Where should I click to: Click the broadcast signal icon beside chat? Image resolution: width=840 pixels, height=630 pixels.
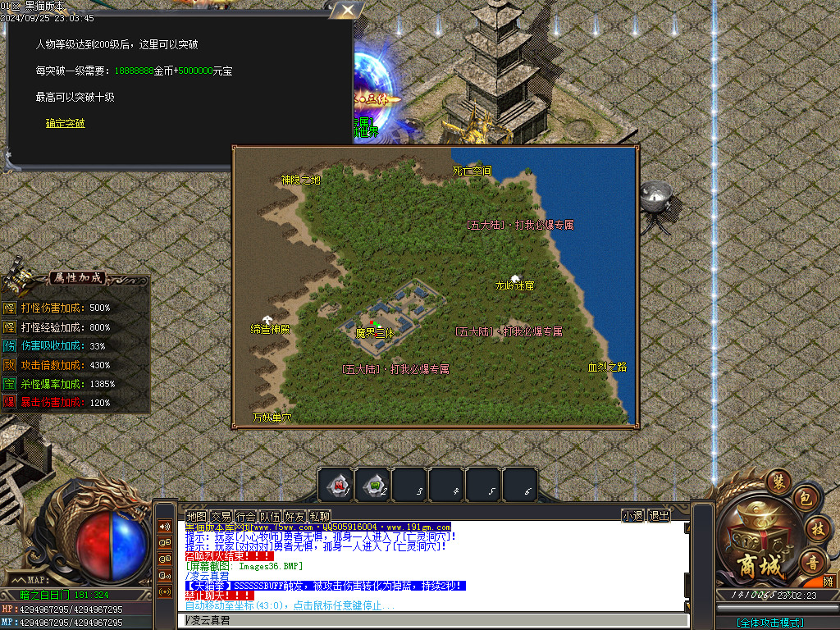pos(164,592)
